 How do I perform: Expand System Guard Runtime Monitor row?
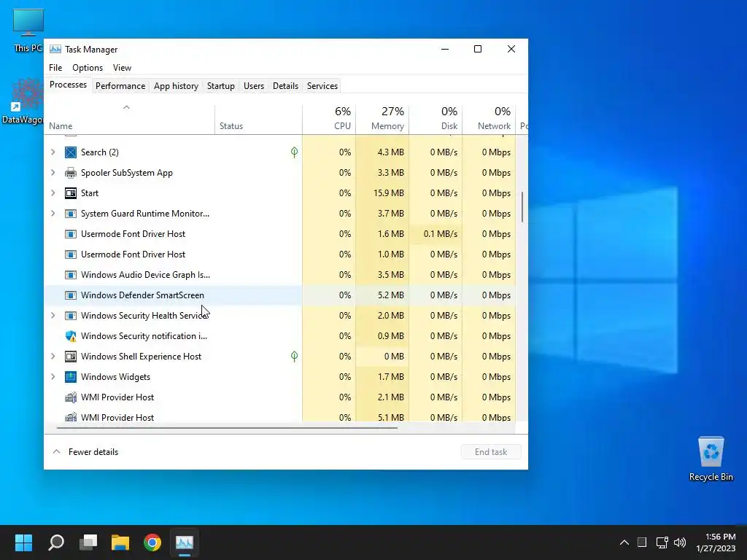click(x=53, y=214)
